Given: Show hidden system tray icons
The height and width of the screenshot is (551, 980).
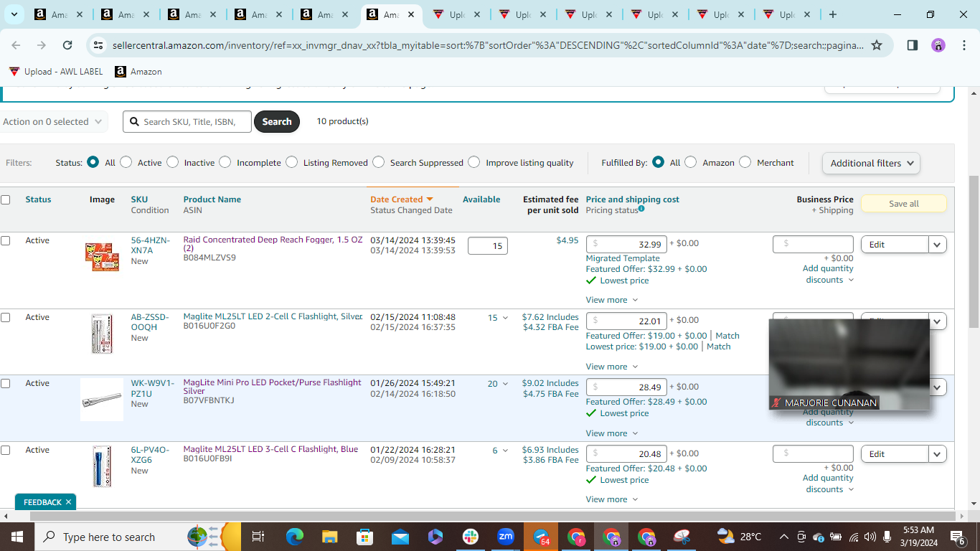Looking at the screenshot, I should tap(784, 537).
